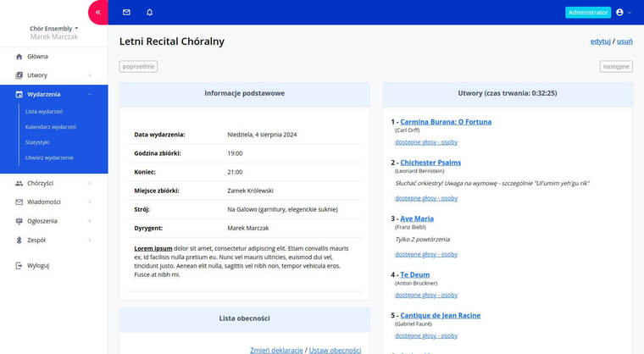This screenshot has width=644, height=354.
Task: Select Statystyki in sidebar submenu
Action: point(37,142)
